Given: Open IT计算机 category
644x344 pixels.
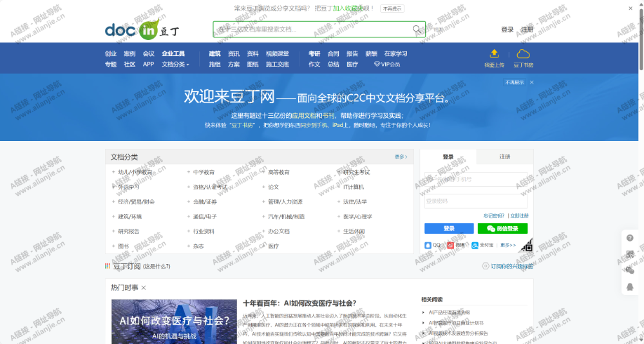Looking at the screenshot, I should (x=353, y=187).
